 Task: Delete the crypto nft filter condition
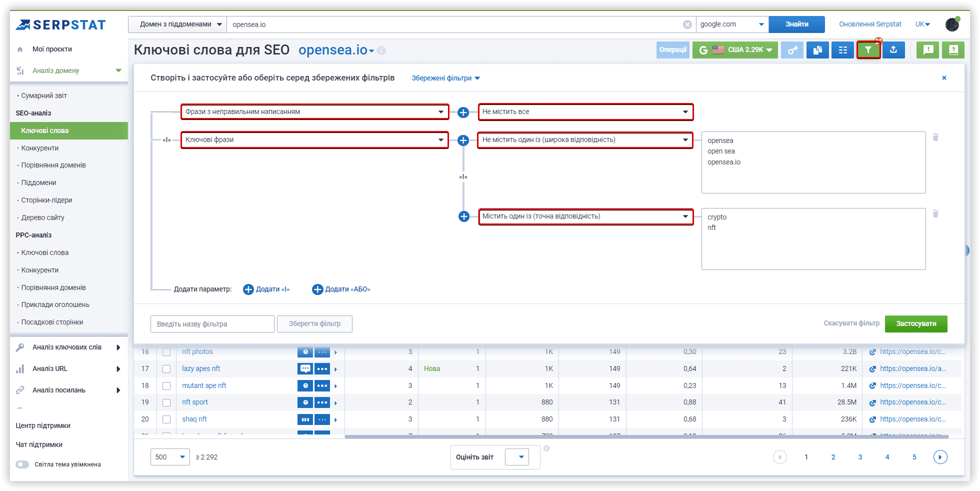935,213
